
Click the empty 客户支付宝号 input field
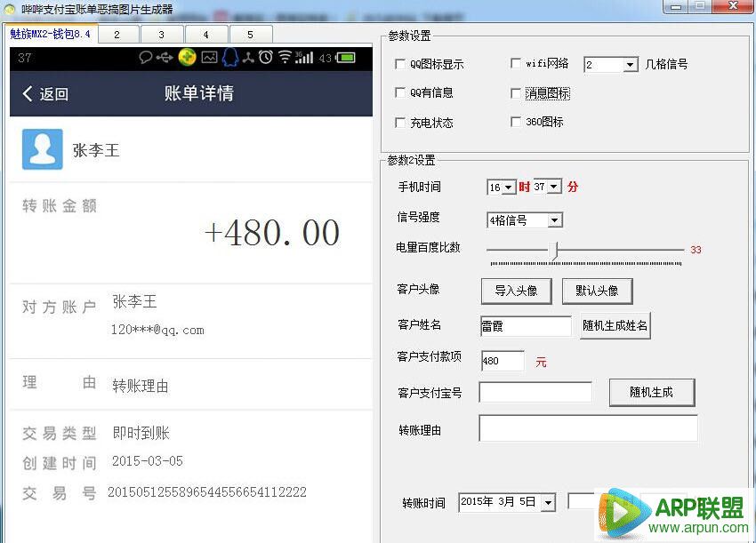(x=535, y=392)
